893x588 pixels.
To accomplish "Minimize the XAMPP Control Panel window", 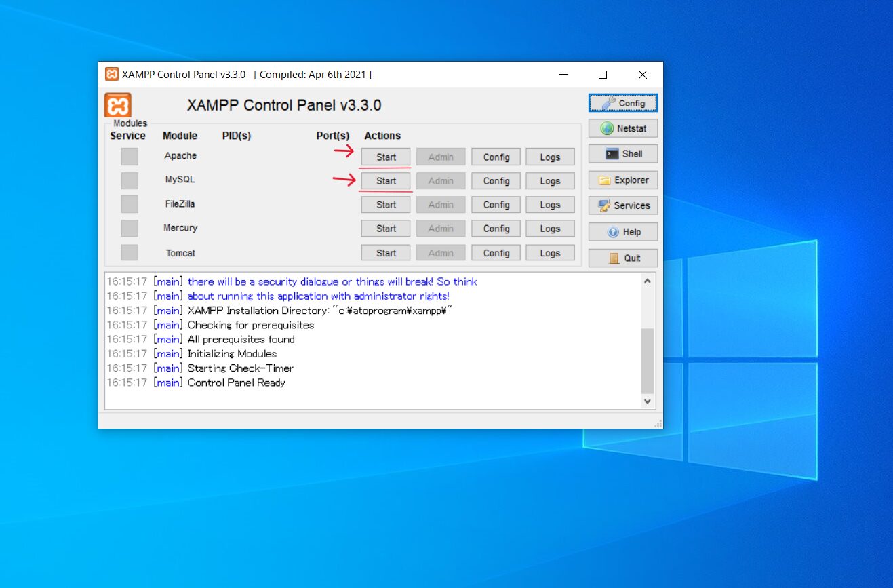I will tap(563, 75).
